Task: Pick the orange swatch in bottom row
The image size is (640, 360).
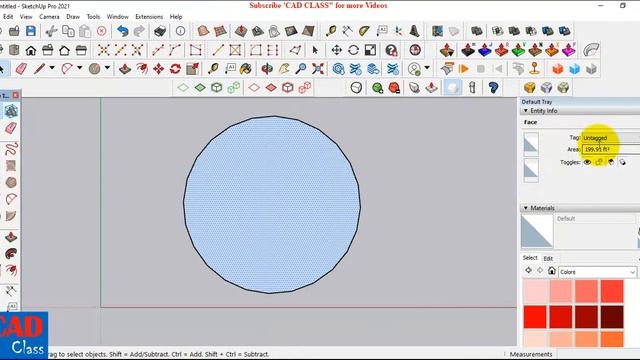Action: click(612, 339)
